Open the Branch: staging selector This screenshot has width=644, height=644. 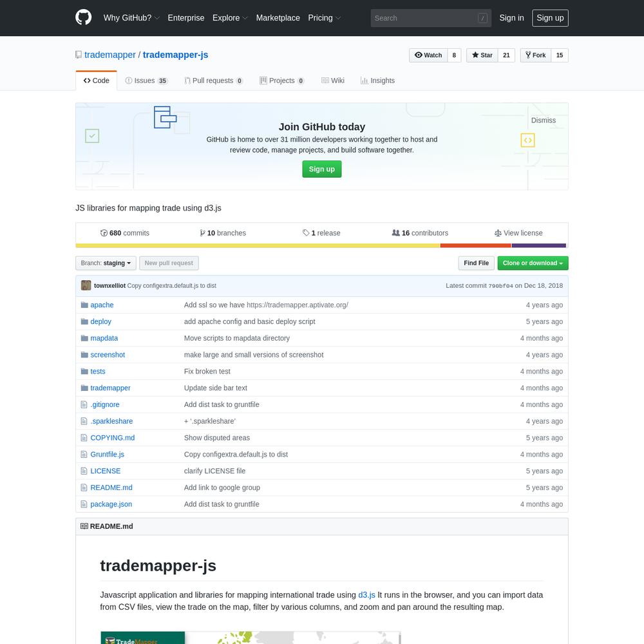[106, 263]
